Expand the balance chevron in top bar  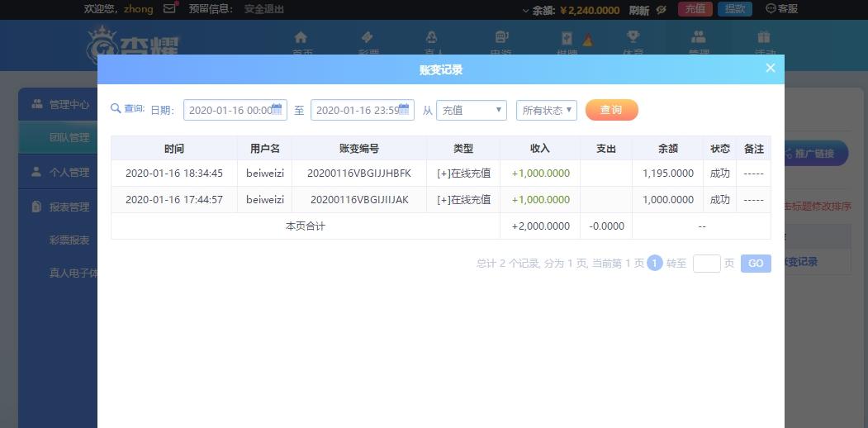tap(526, 10)
